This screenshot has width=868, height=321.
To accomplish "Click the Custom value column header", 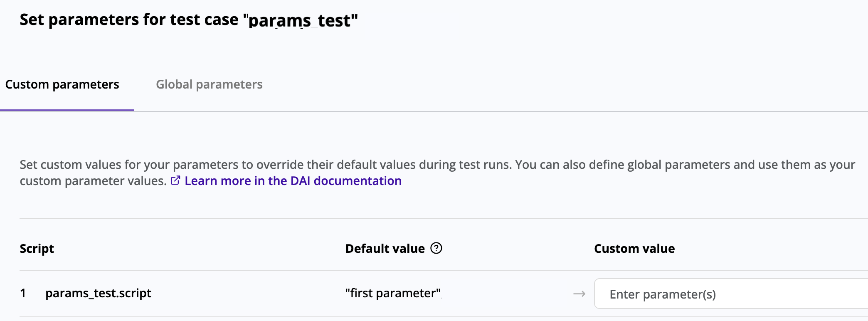I will tap(634, 248).
